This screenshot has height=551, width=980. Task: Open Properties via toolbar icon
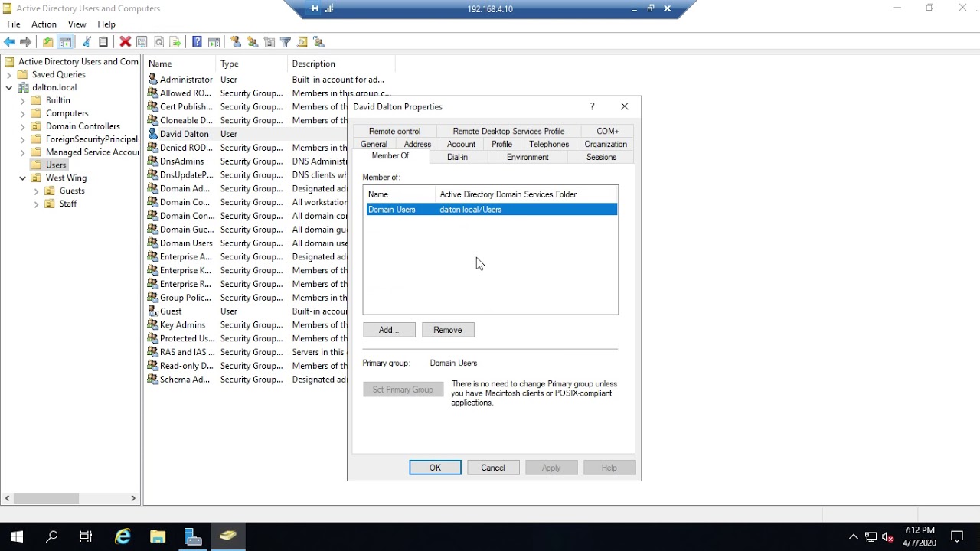click(x=142, y=42)
